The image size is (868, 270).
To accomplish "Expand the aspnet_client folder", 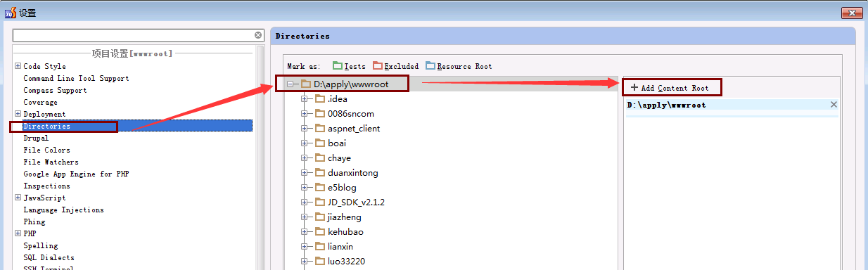I will [x=305, y=129].
